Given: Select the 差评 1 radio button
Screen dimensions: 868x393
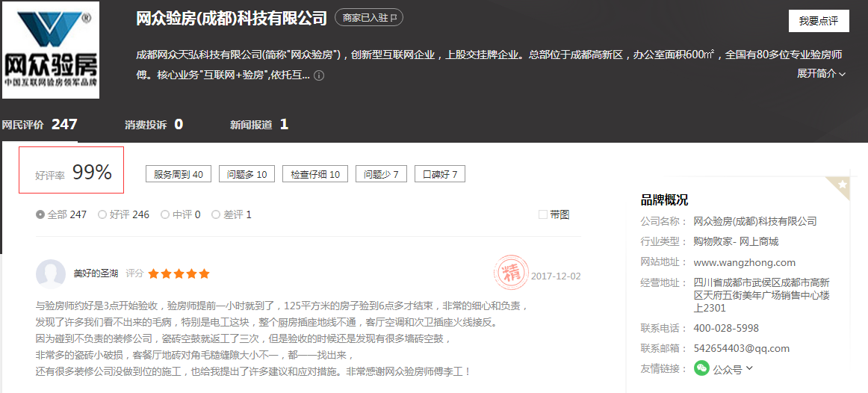Looking at the screenshot, I should tap(216, 214).
